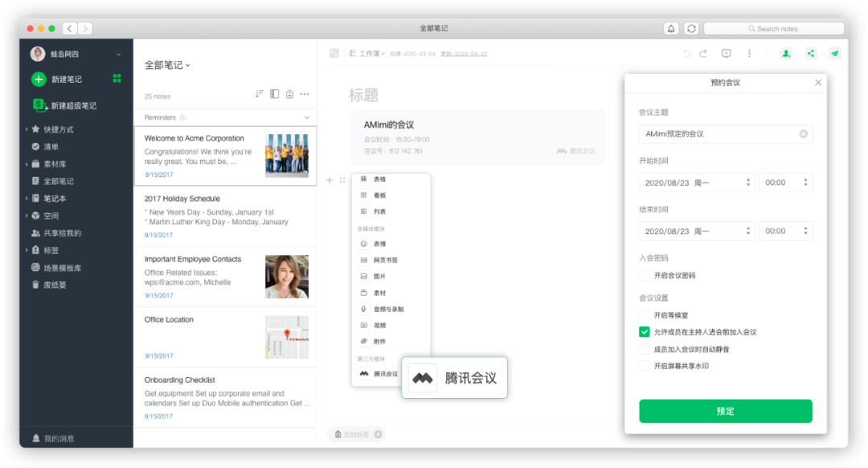Open 废纸篓 in the sidebar
868x468 pixels.
55,285
